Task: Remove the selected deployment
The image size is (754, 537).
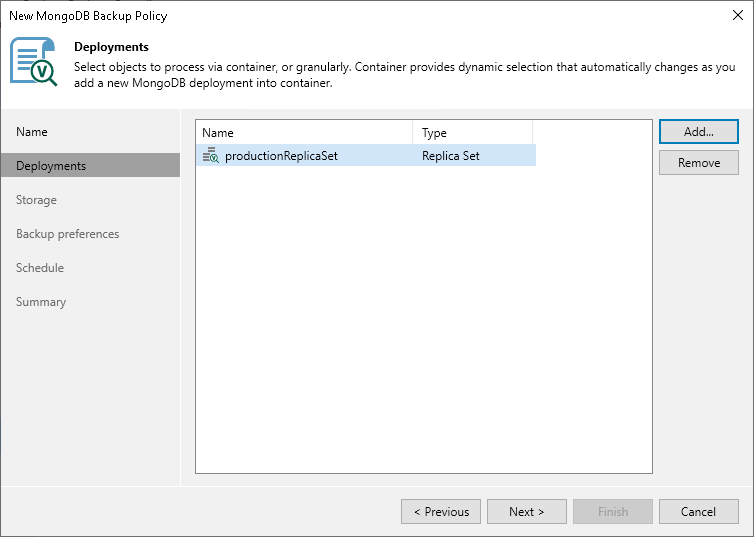Action: pos(699,162)
